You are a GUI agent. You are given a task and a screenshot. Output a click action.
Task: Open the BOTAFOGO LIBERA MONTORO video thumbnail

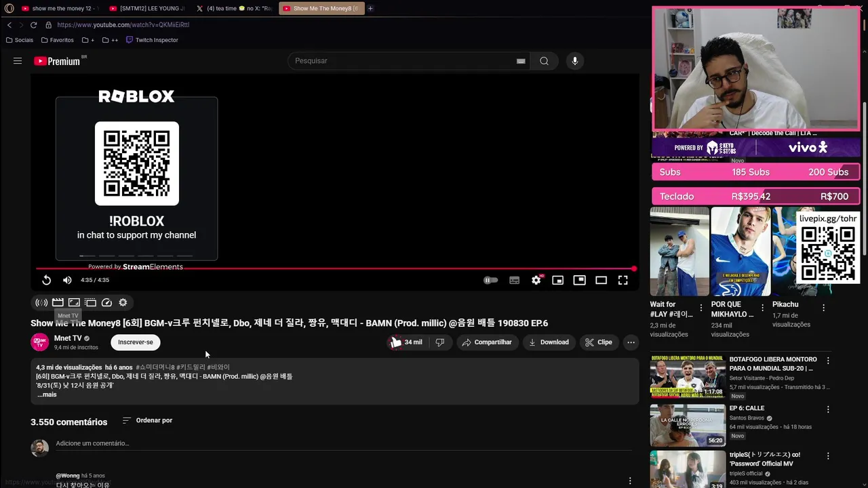point(688,377)
